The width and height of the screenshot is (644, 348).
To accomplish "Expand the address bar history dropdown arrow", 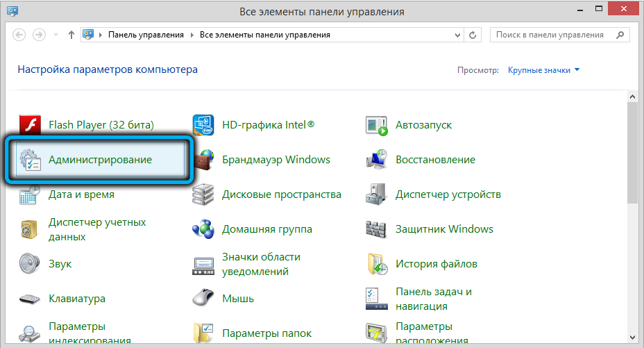I will pos(457,34).
